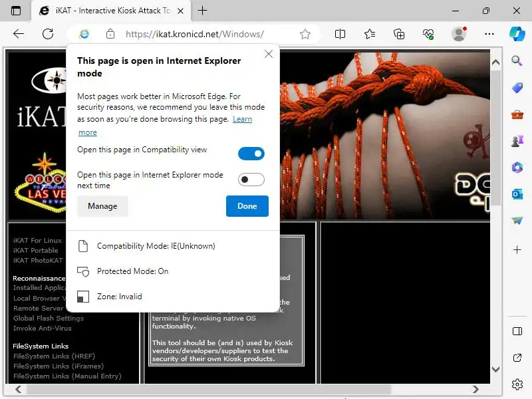Screen dimensions: 532x399
Task: Click the address bar URL field
Action: tap(194, 34)
